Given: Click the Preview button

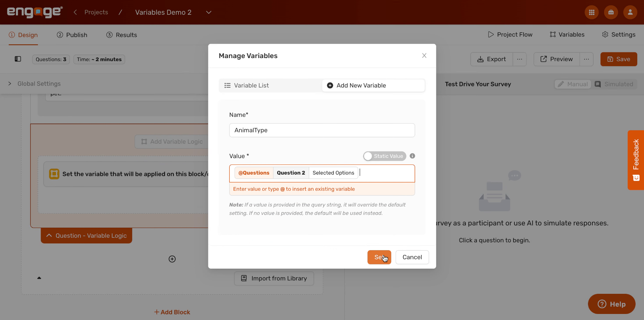Looking at the screenshot, I should [557, 59].
